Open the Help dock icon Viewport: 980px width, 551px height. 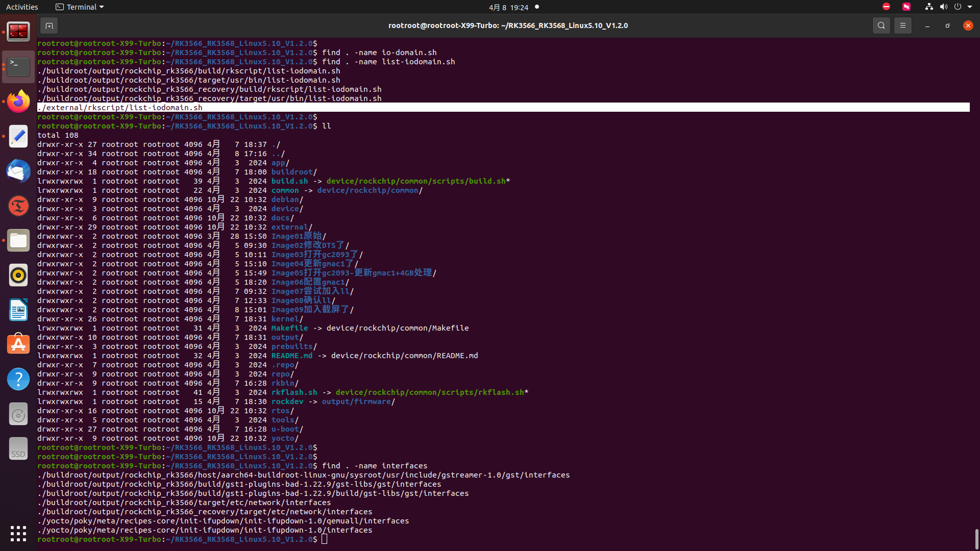(18, 379)
